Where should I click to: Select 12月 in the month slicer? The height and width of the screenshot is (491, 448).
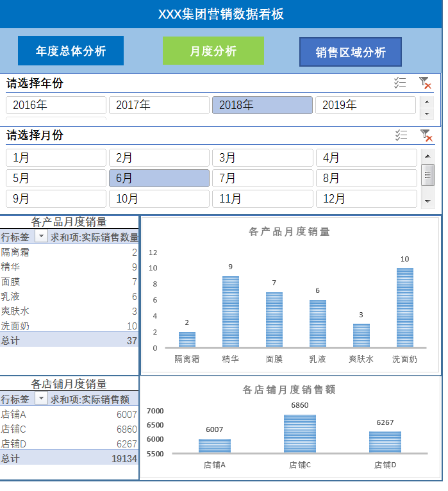(367, 199)
